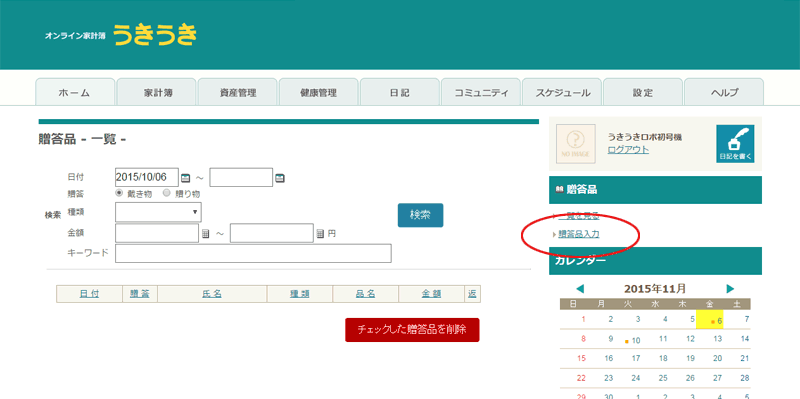Viewport: 800px width, 399px height.
Task: Select day 11 in the calendar
Action: pyautogui.click(x=663, y=339)
